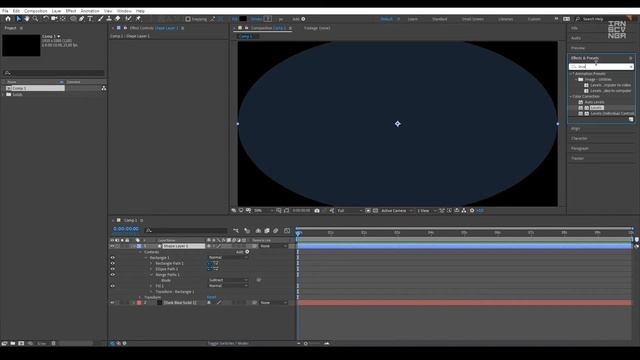The image size is (640, 360).
Task: Select the Brush tool
Action: point(100,19)
